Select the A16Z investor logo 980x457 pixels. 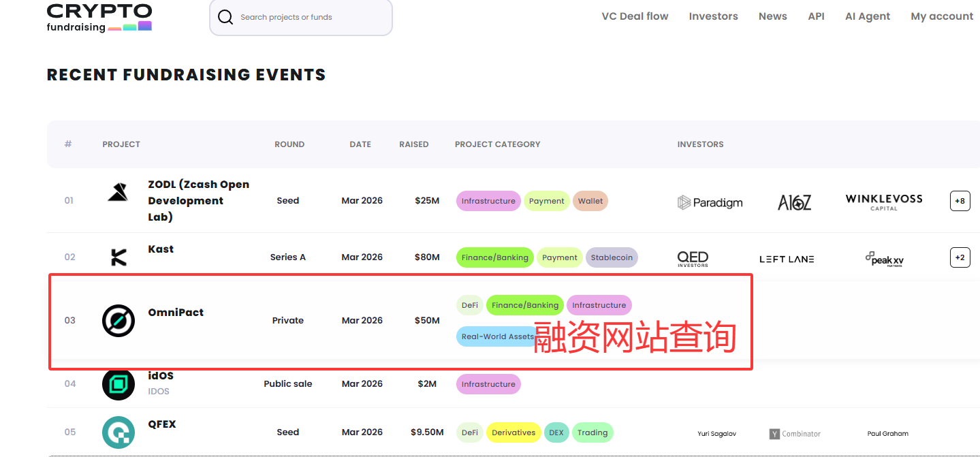point(795,202)
